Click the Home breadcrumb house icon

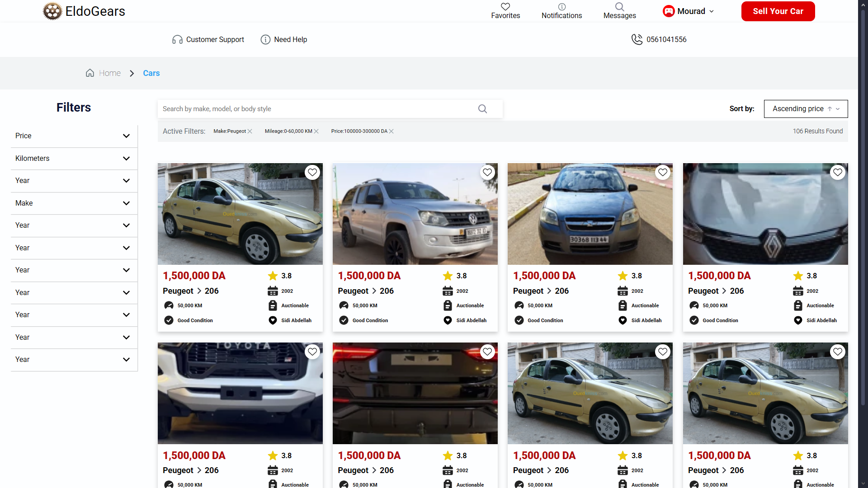(90, 73)
